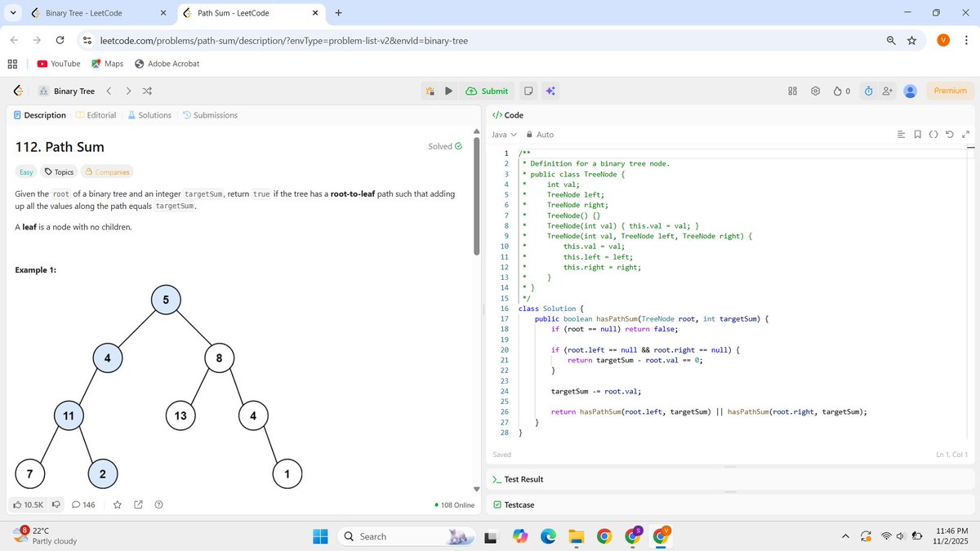
Task: Pick a random problem shuffle icon
Action: (x=147, y=91)
